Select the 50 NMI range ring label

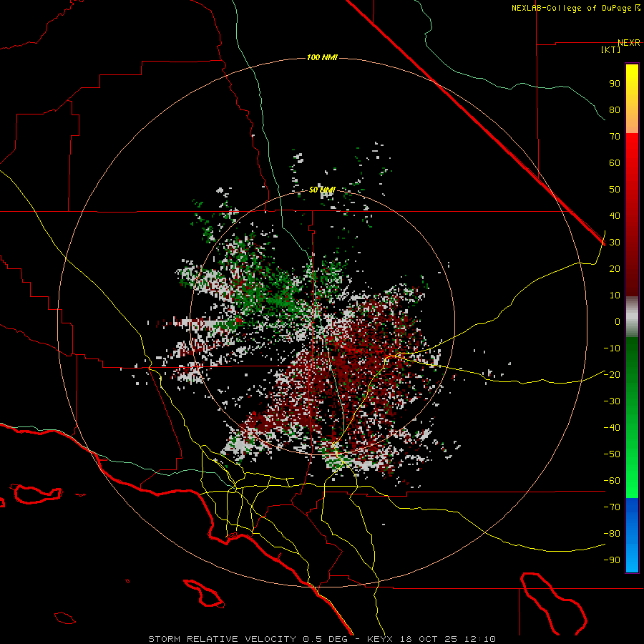pos(322,190)
